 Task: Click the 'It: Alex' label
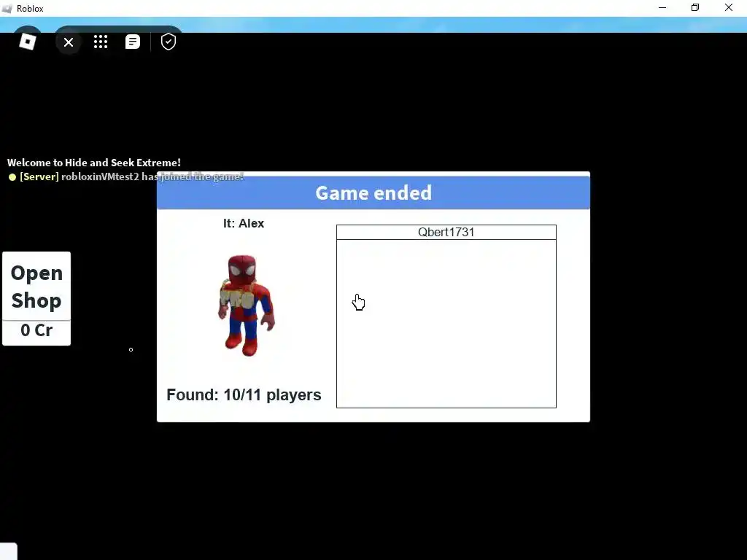(x=244, y=223)
